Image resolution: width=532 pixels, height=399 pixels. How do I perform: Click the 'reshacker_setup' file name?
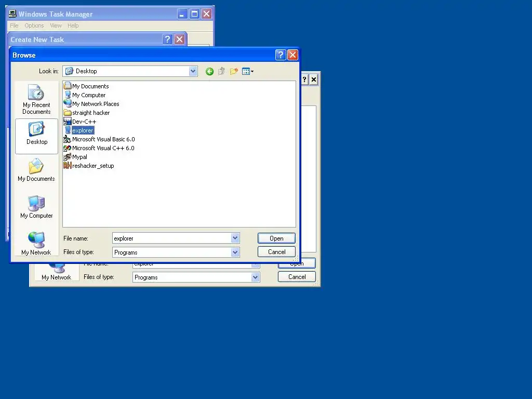pyautogui.click(x=93, y=166)
